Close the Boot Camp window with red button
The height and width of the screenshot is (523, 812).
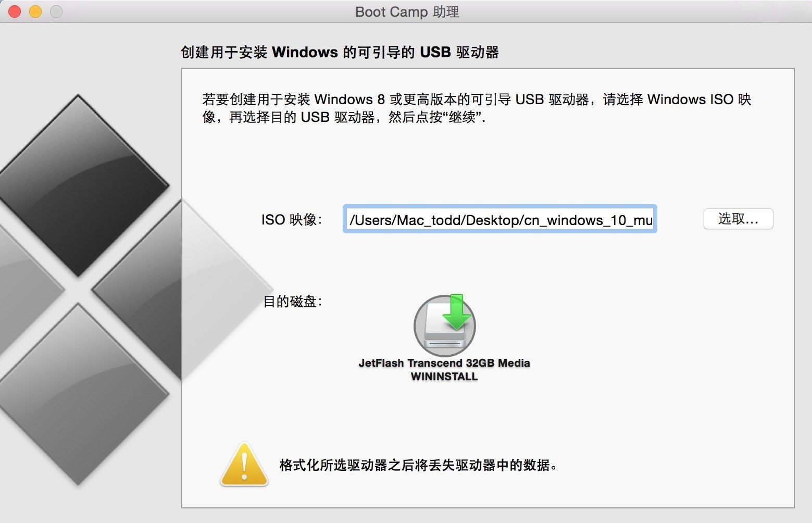15,11
